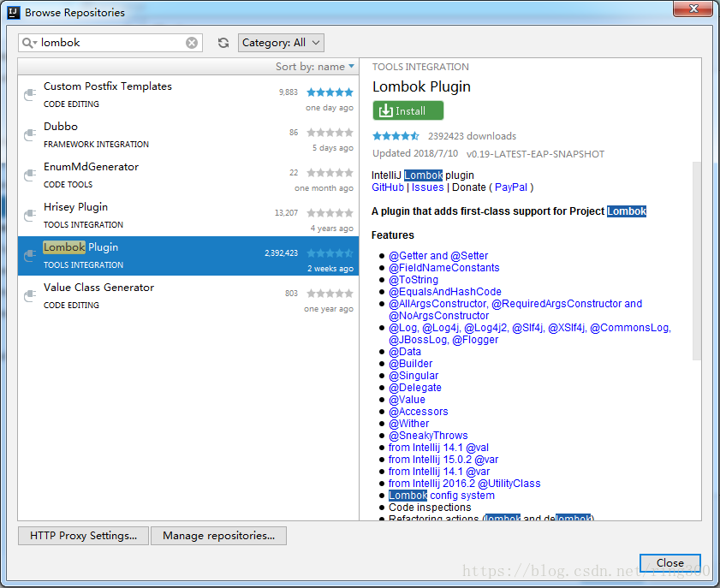
Task: Open search history magnifier dropdown
Action: 29,43
